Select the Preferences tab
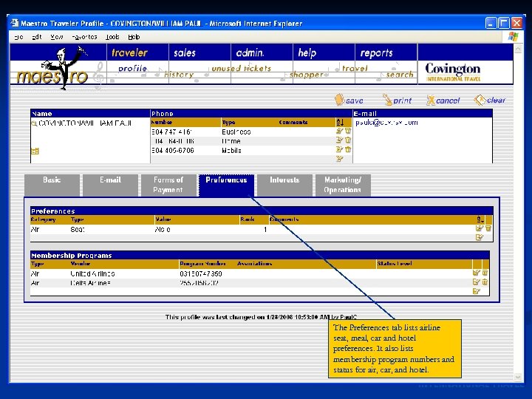This screenshot has width=532, height=399. click(x=226, y=185)
